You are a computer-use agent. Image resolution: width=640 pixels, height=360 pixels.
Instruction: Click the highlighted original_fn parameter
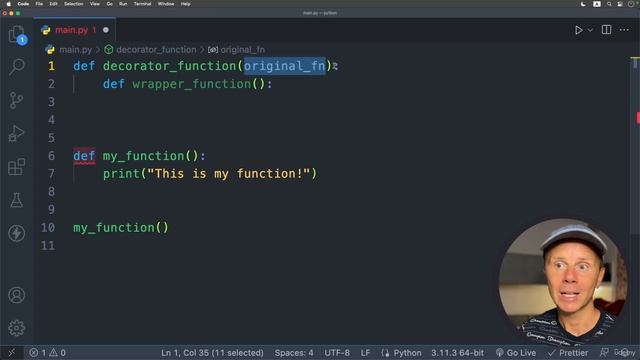(x=284, y=66)
